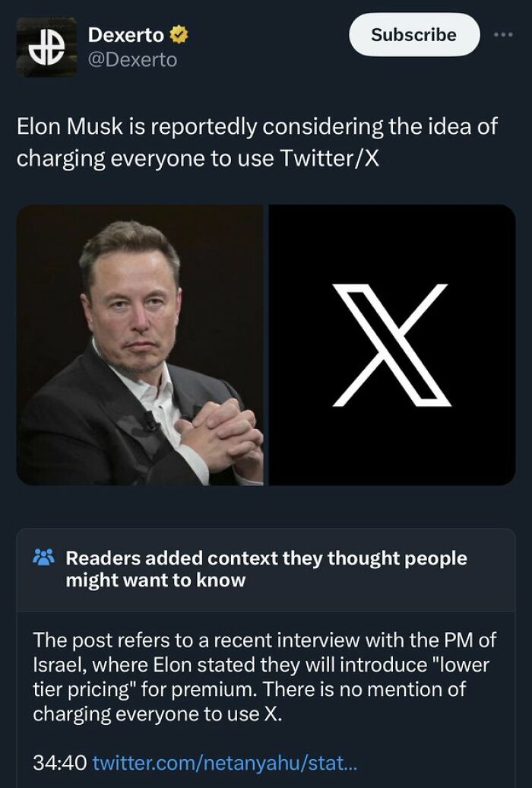Image resolution: width=532 pixels, height=788 pixels.
Task: Click the readers added context heading
Action: point(266,567)
